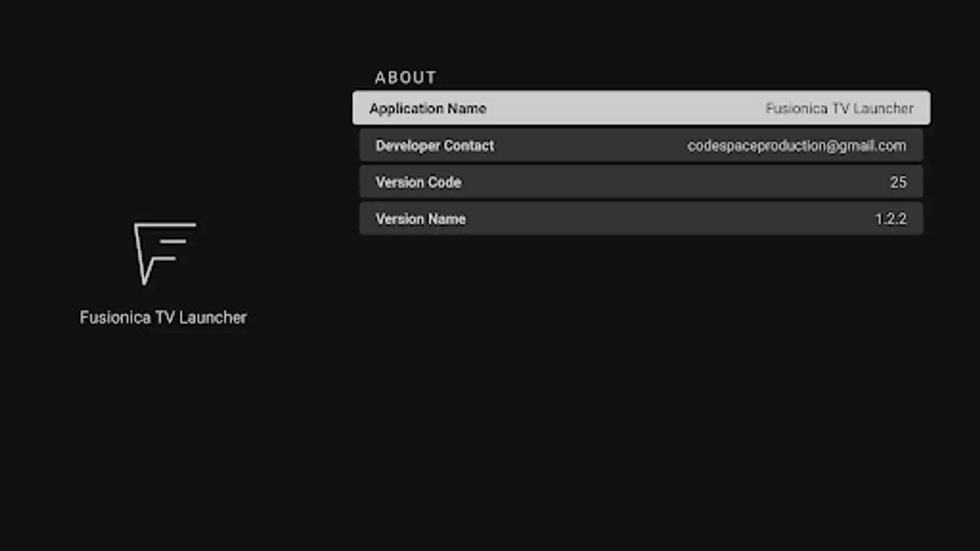Select the Fusionica TV Launcher label under the logo
This screenshot has width=980, height=551.
click(x=162, y=317)
